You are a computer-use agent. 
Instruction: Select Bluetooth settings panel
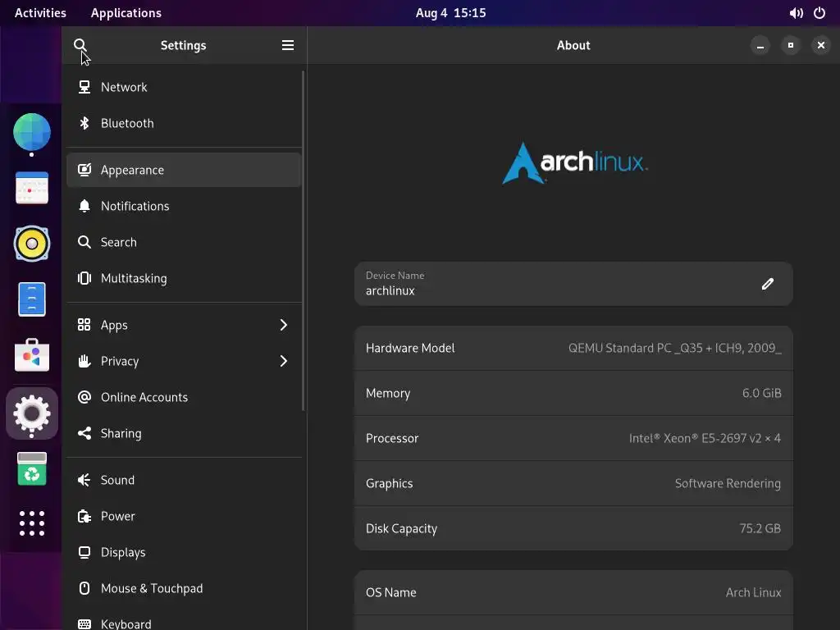click(184, 123)
